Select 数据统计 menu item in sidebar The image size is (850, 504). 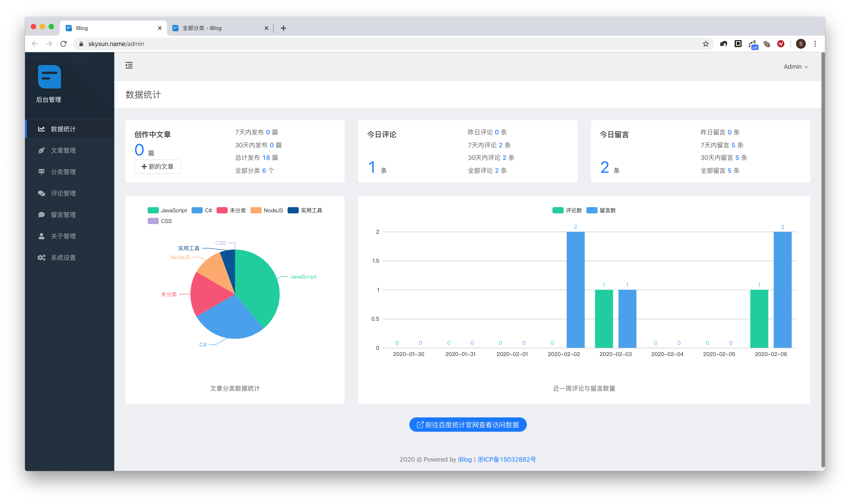(x=63, y=129)
